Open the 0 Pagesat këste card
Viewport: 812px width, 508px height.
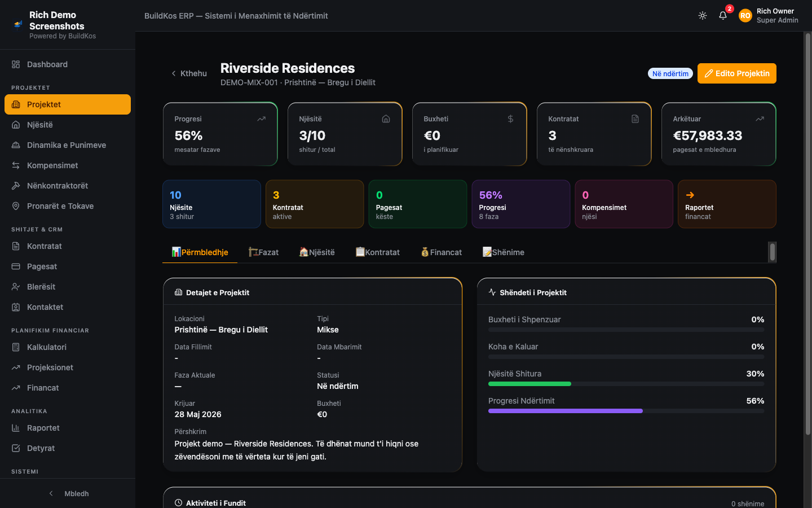tap(418, 204)
